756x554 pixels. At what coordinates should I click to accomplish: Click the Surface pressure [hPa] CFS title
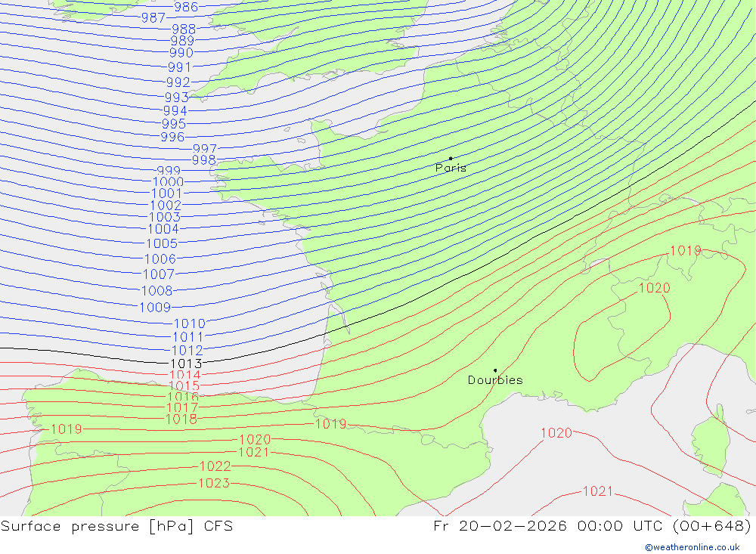click(116, 525)
